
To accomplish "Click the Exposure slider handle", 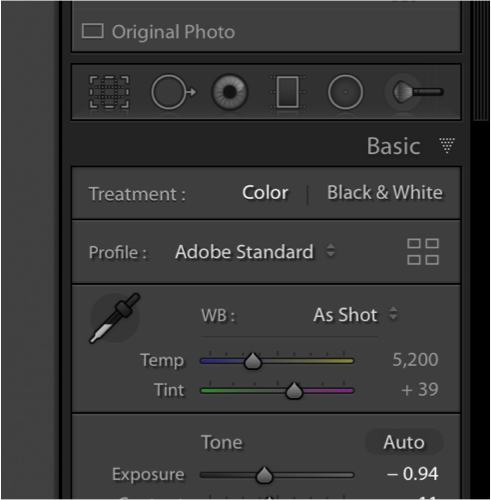I will point(265,475).
